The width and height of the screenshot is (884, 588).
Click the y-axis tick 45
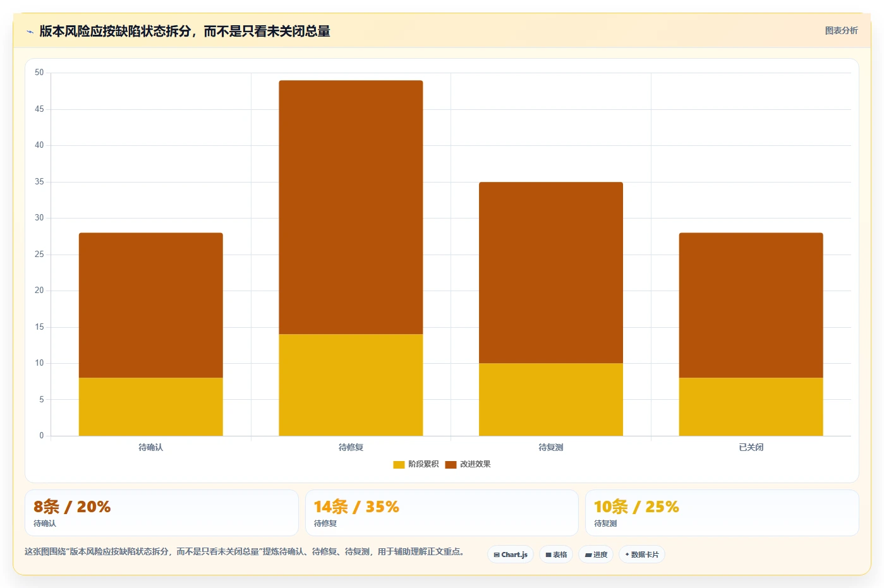point(39,109)
